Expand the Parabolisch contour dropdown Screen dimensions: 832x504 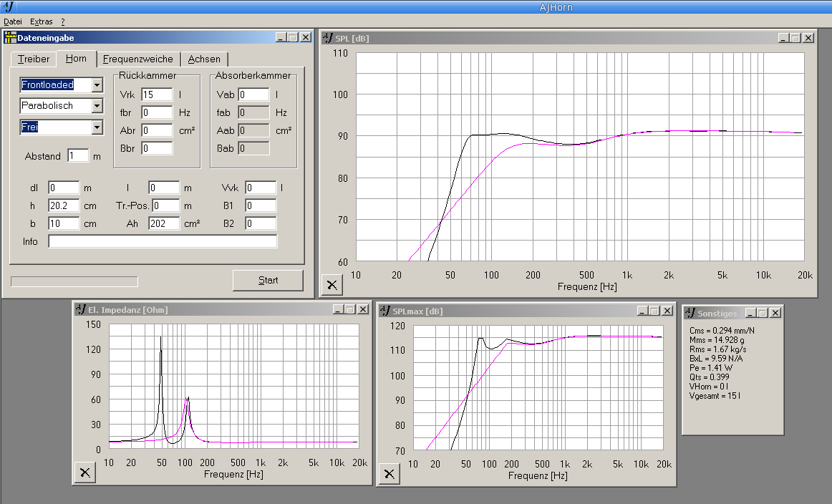pos(97,106)
